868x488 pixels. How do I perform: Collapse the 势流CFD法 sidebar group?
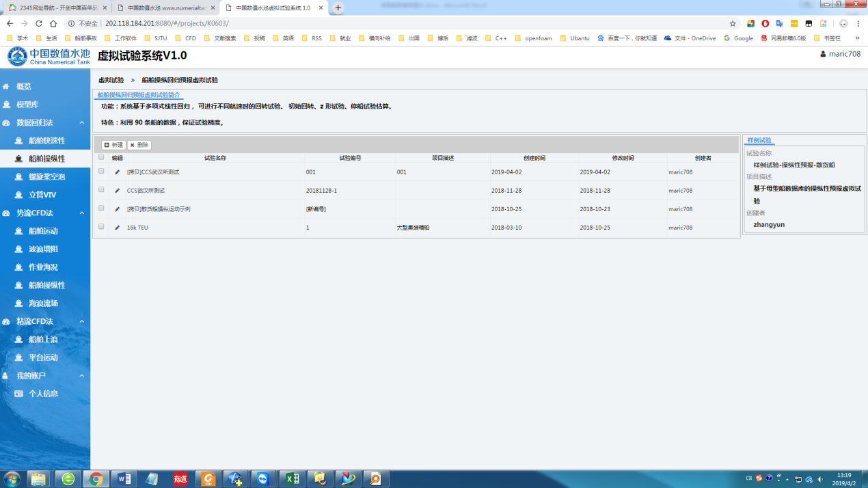[81, 213]
